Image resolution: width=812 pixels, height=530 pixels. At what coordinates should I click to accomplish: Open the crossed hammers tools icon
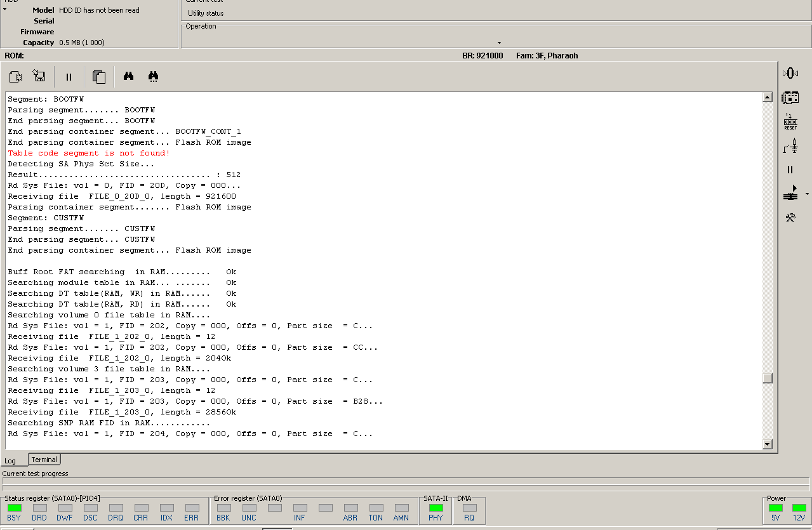(790, 218)
